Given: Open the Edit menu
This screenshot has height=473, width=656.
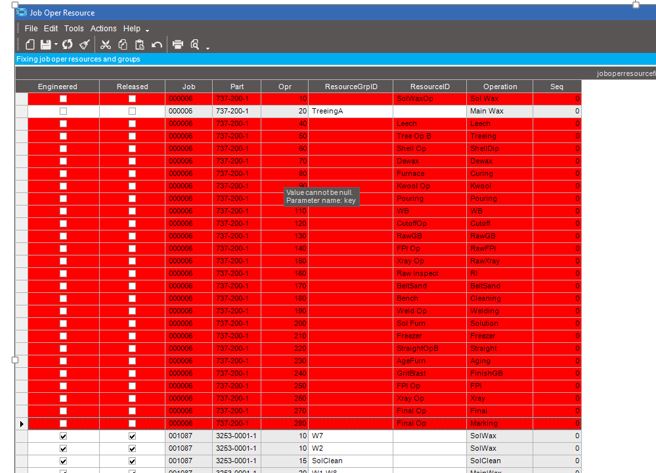Looking at the screenshot, I should 51,28.
